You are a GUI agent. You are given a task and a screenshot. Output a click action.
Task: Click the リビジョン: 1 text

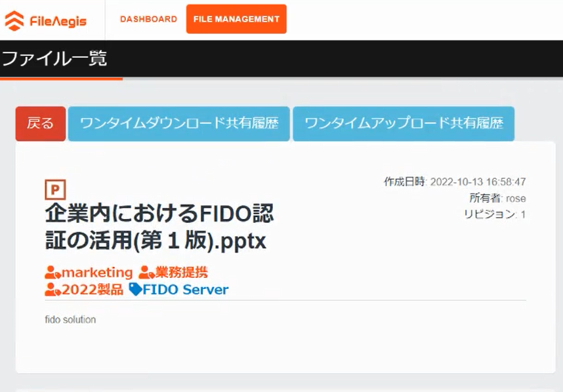tap(495, 214)
